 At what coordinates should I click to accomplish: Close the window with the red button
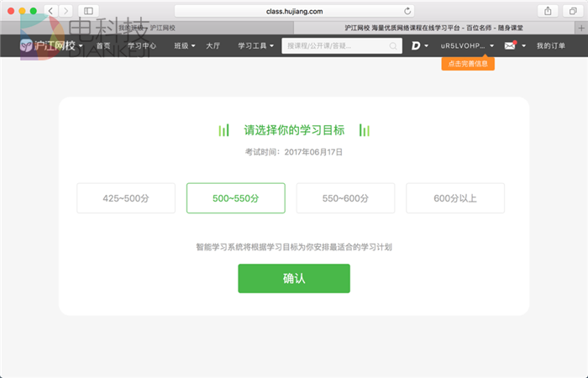[11, 11]
